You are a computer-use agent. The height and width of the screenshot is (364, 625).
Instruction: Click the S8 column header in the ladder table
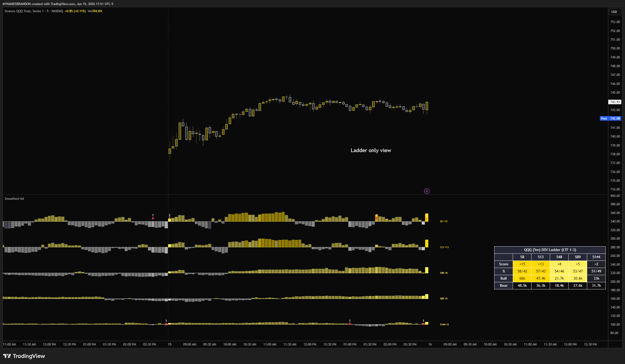coord(522,257)
